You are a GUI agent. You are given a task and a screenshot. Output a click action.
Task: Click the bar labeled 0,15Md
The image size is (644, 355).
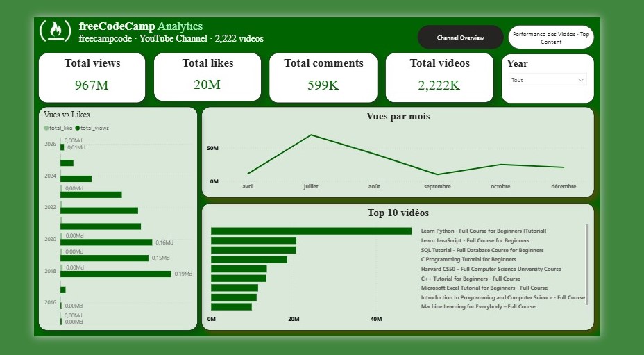click(x=105, y=258)
